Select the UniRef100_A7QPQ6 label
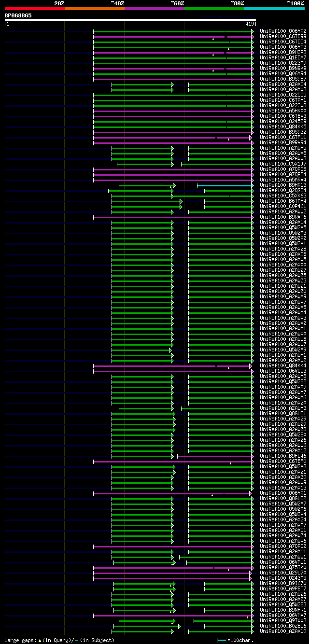 pyautogui.click(x=283, y=169)
